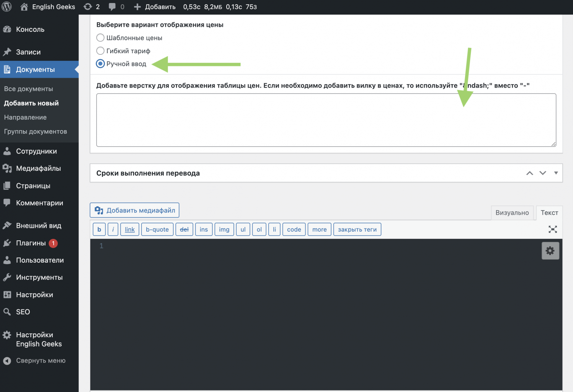Click the Консоль dashboard icon
The width and height of the screenshot is (573, 392).
(x=7, y=29)
